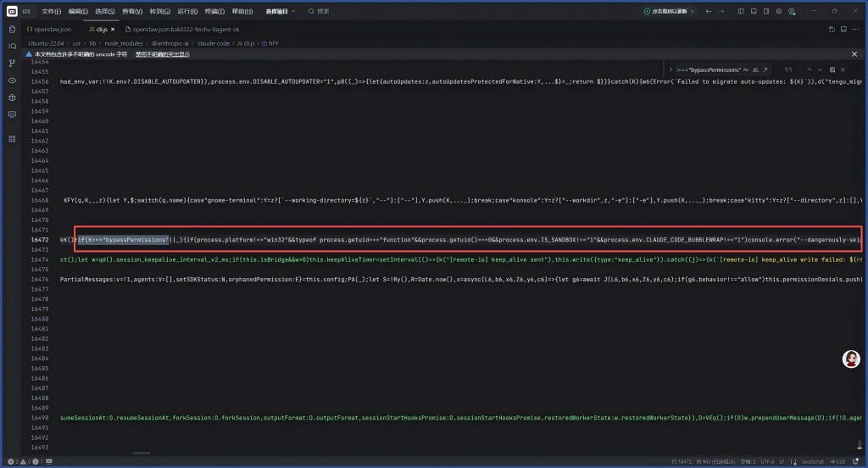Toggle Match Whole Word in find widget
The width and height of the screenshot is (868, 468).
(x=757, y=69)
